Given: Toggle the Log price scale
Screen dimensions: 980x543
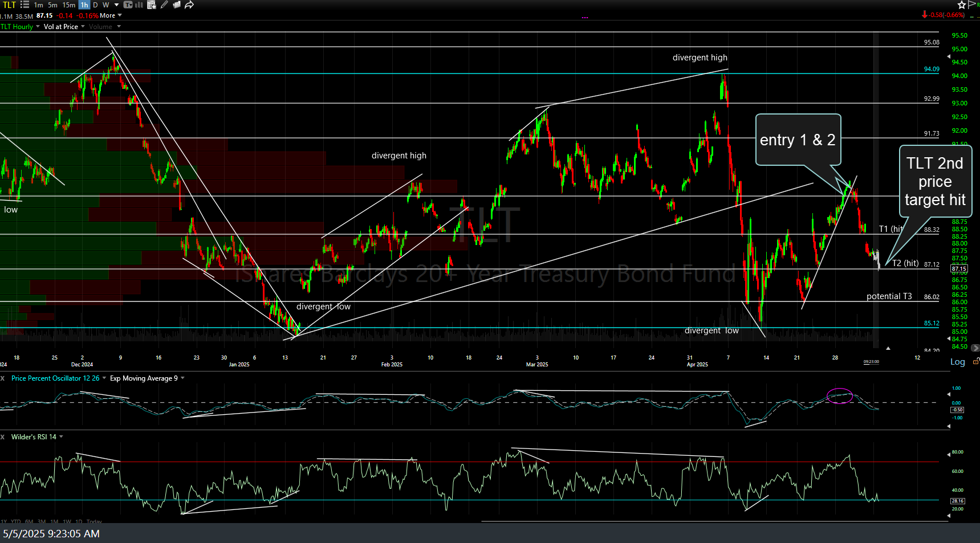Looking at the screenshot, I should coord(957,362).
